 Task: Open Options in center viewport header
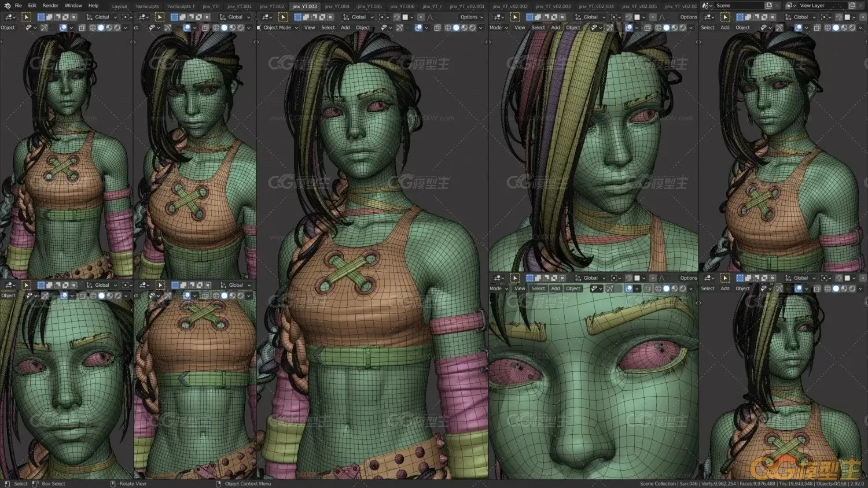click(471, 17)
